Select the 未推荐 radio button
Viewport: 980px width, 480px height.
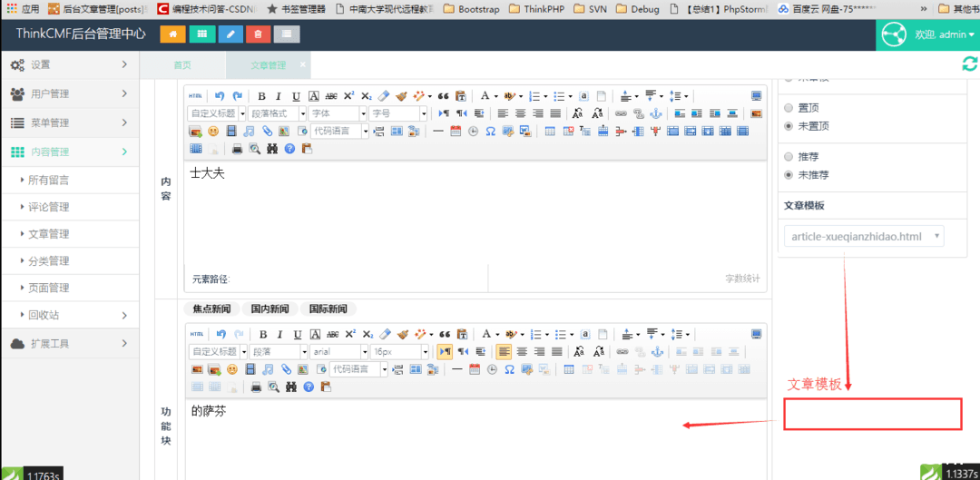pos(789,175)
